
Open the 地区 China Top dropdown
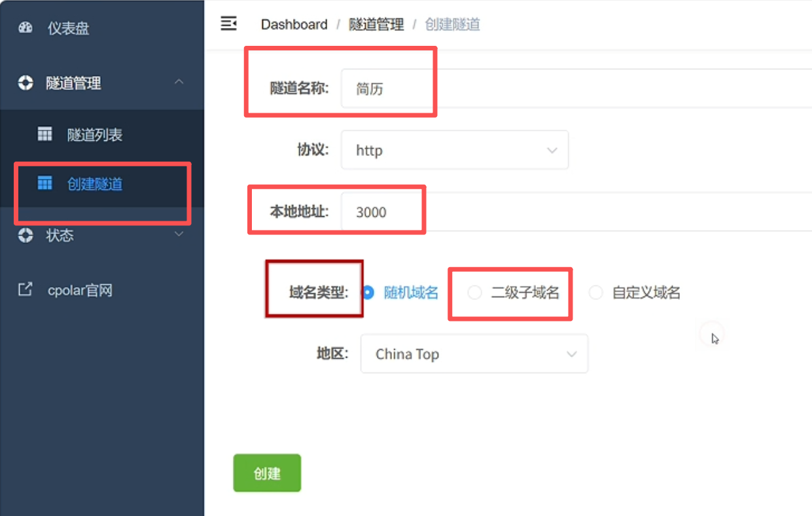click(x=474, y=354)
